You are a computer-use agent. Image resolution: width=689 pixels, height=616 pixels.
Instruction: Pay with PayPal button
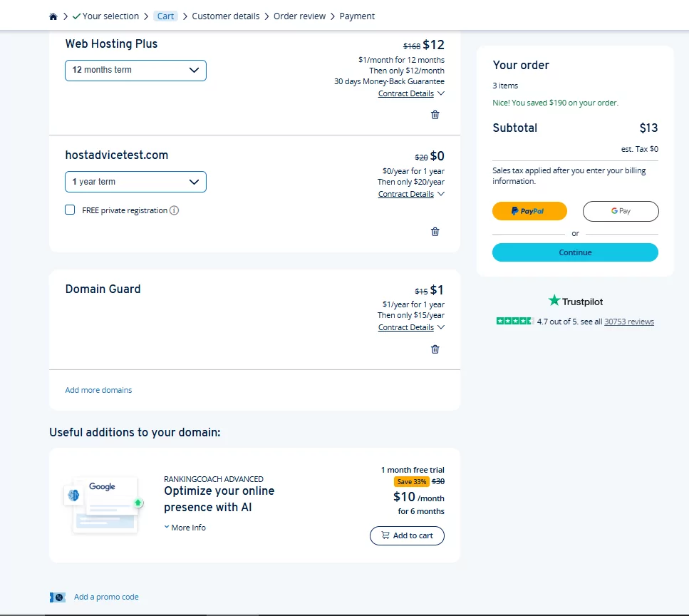tap(529, 211)
